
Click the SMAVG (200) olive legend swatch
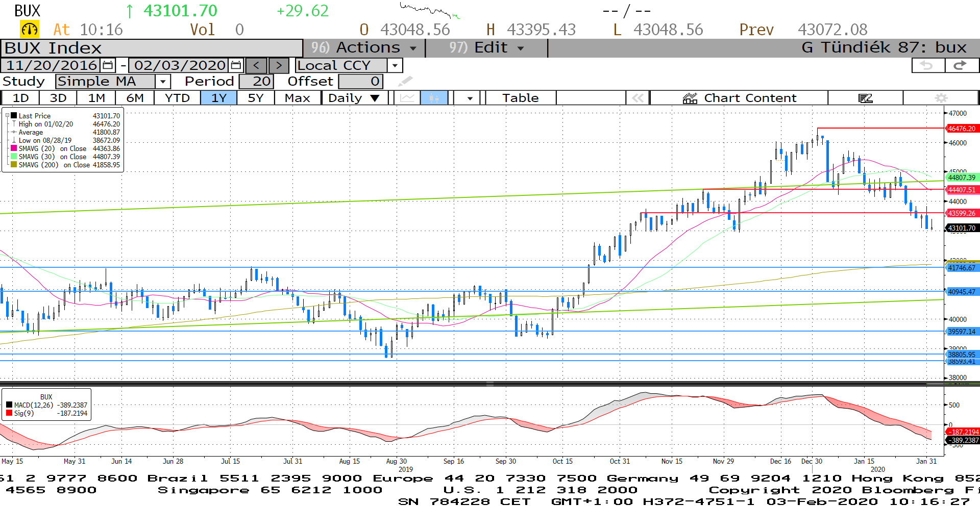coord(14,165)
